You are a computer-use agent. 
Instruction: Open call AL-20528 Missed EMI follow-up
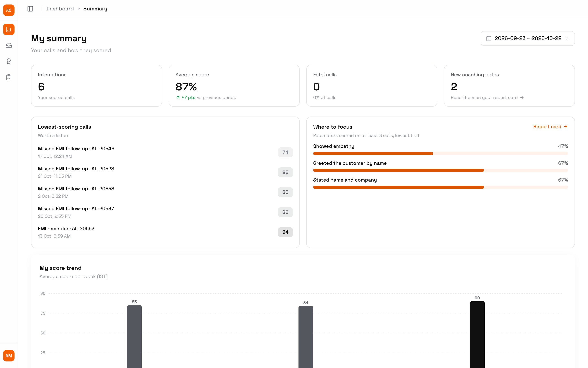coord(165,172)
